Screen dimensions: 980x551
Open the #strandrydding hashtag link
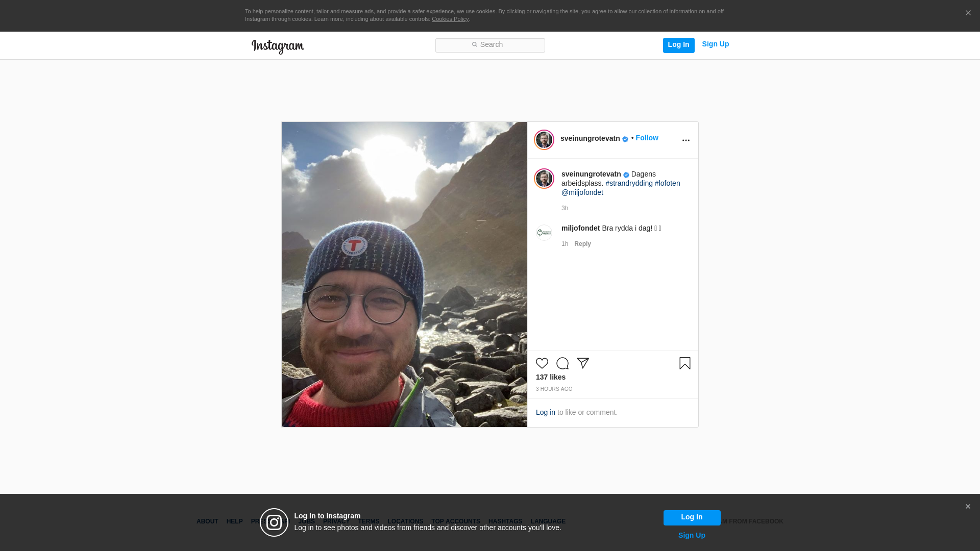pyautogui.click(x=629, y=184)
